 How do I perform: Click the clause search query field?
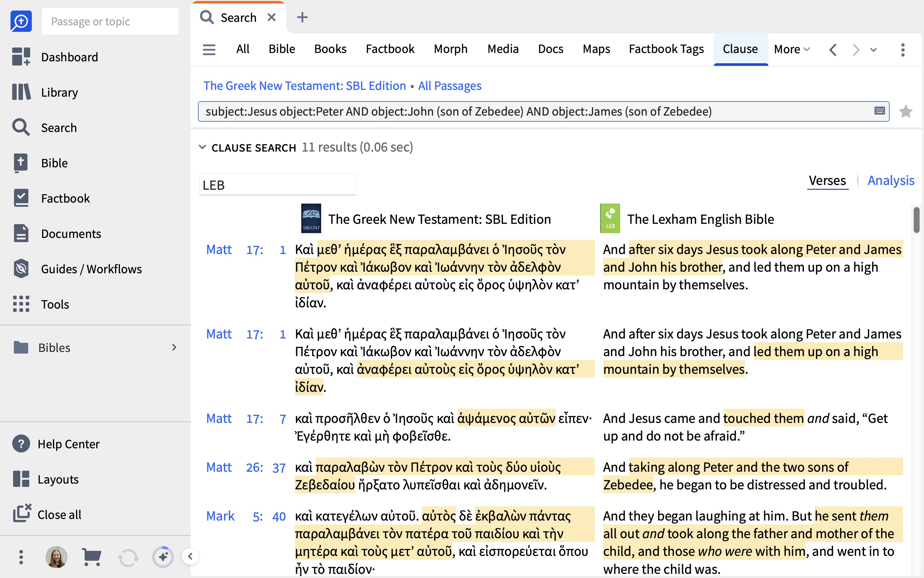click(543, 111)
